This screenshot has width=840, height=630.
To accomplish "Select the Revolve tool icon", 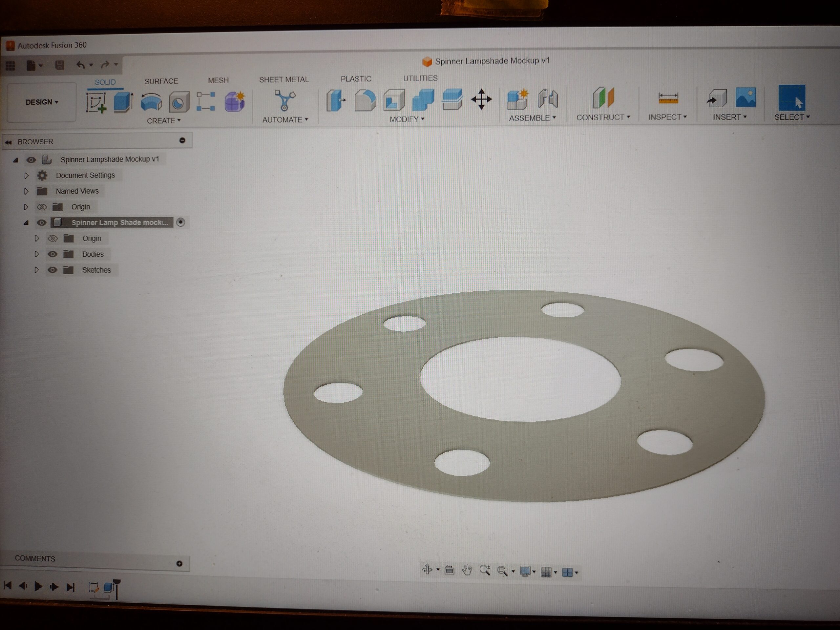I will tap(151, 102).
